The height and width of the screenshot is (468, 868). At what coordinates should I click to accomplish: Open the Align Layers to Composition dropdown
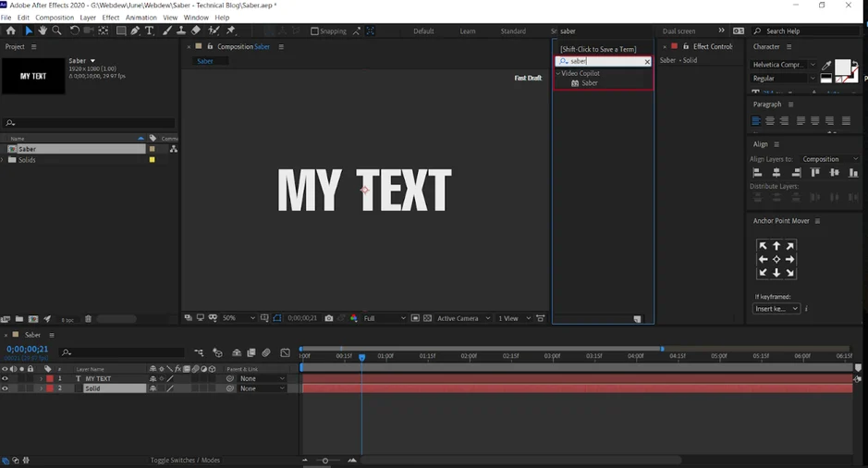829,159
